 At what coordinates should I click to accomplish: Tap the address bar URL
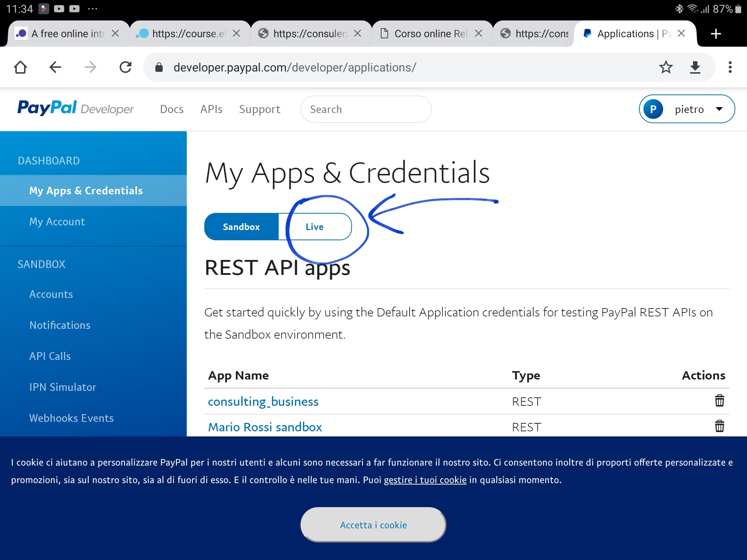[295, 67]
